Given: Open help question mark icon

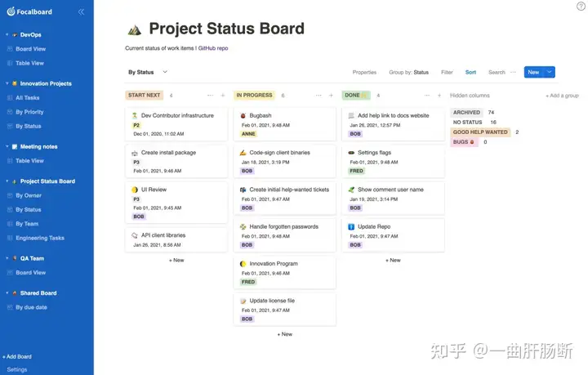Looking at the screenshot, I should pos(581,6).
